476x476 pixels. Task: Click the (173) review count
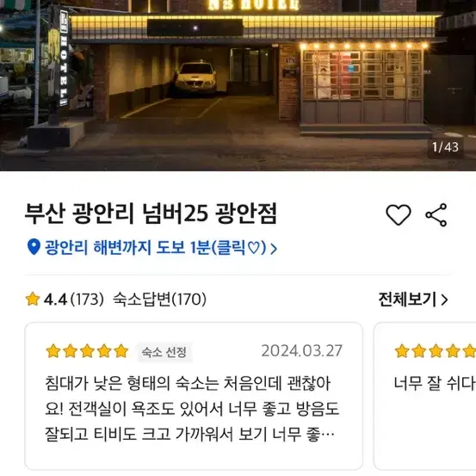pos(87,300)
